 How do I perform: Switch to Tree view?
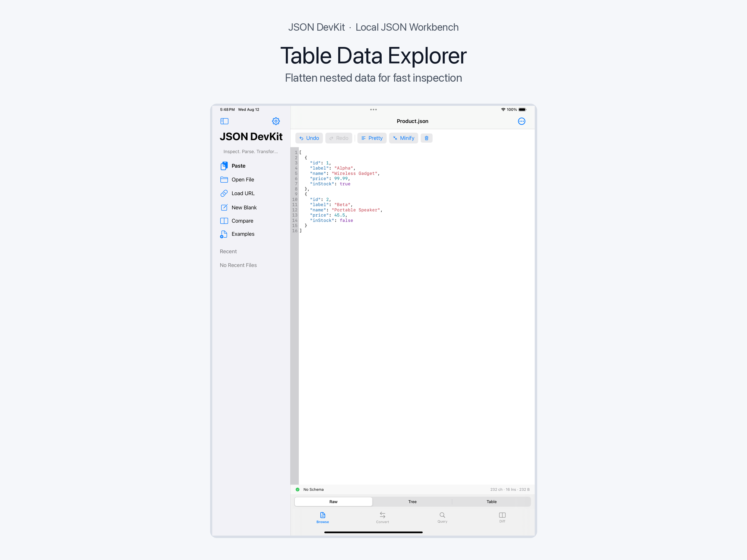click(x=412, y=502)
